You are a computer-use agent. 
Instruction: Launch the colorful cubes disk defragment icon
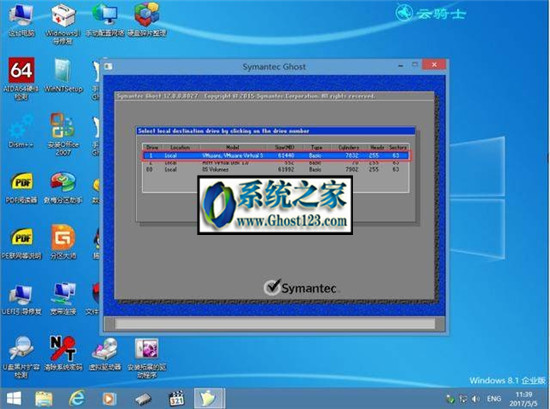pos(147,19)
